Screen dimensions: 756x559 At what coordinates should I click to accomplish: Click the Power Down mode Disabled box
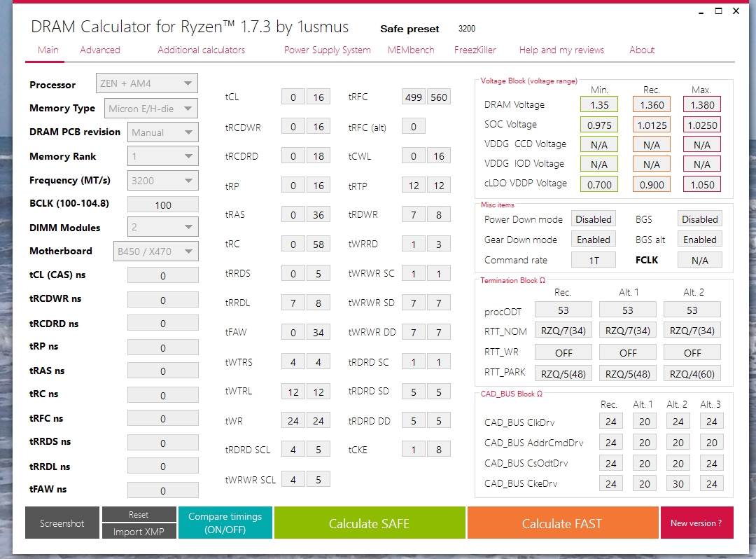click(594, 219)
